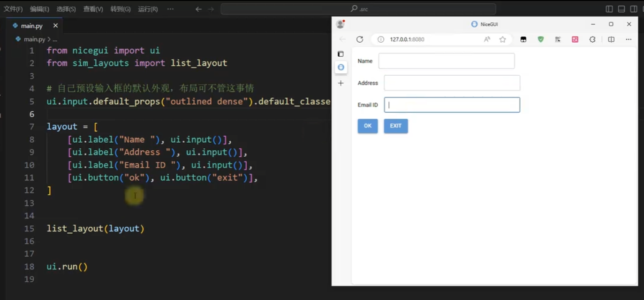Go forward with VS Code navigation arrow
Image resolution: width=644 pixels, height=300 pixels.
[211, 9]
